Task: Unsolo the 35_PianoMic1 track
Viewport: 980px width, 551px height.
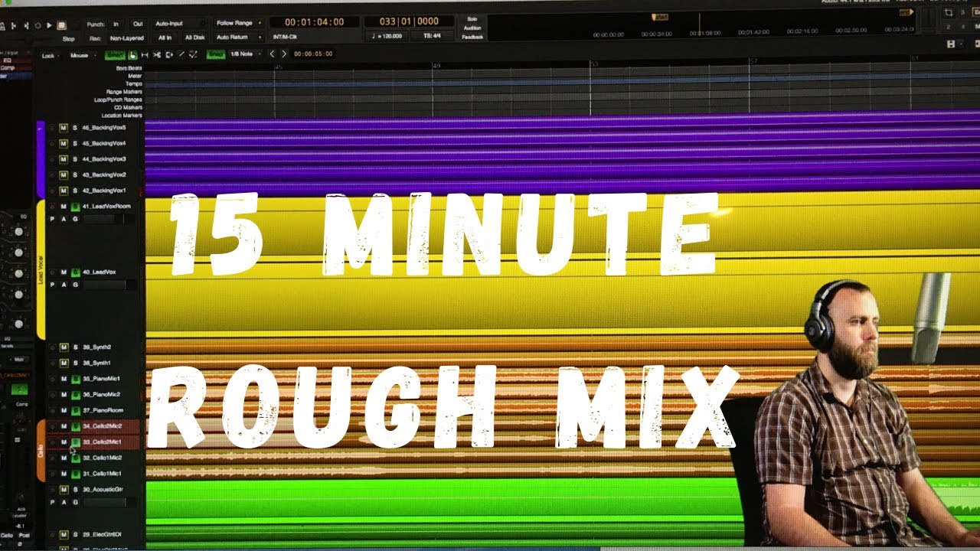Action: pyautogui.click(x=75, y=379)
